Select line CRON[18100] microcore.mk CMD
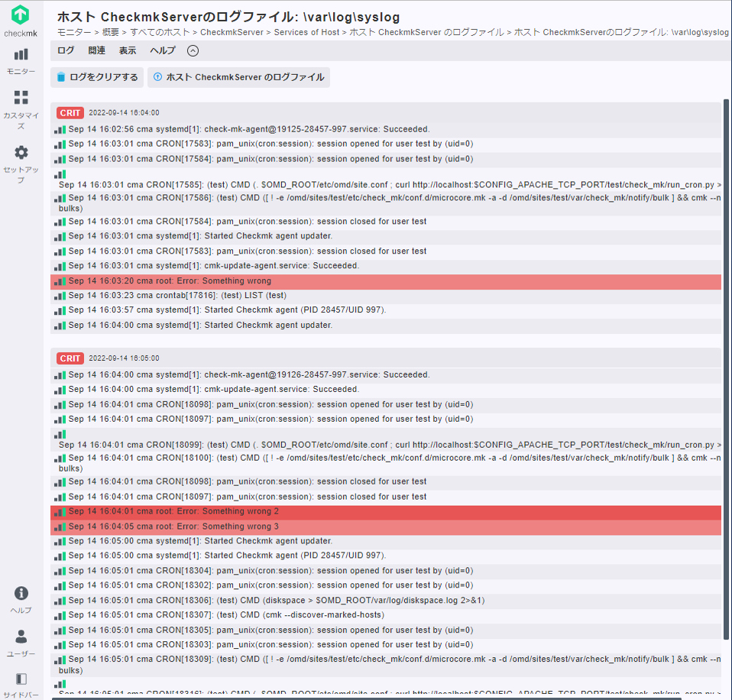 point(386,463)
